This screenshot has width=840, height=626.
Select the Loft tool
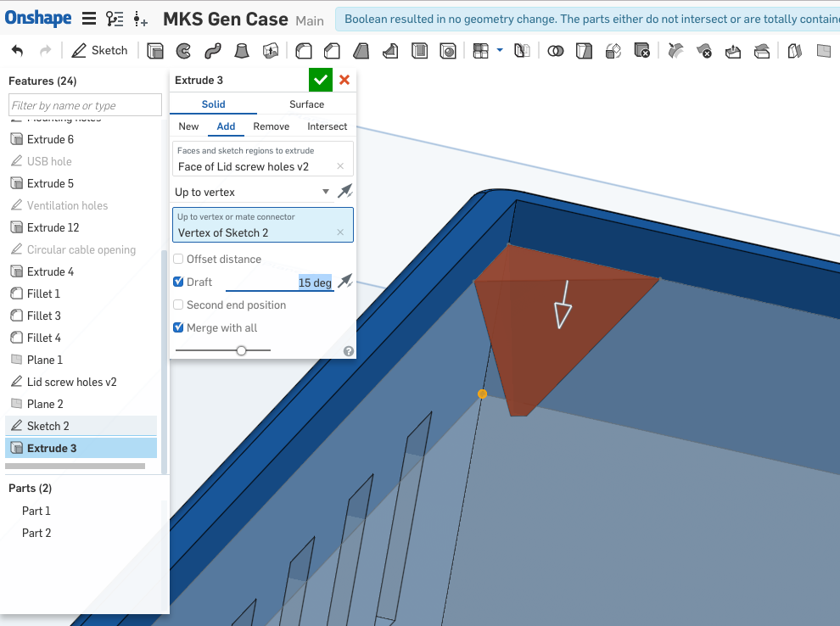[x=242, y=51]
